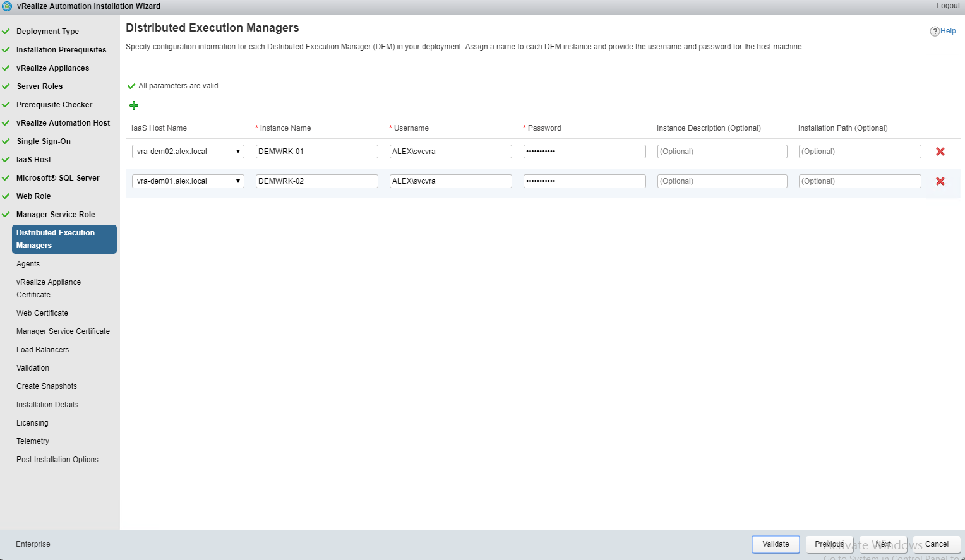This screenshot has height=560, width=965.
Task: Focus the Username field in second row
Action: (450, 181)
